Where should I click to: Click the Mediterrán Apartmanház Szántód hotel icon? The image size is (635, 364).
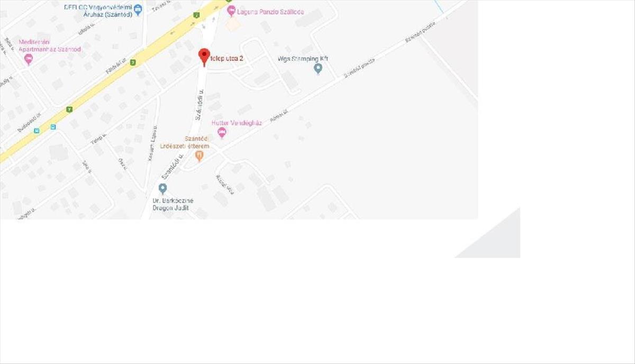coord(28,59)
